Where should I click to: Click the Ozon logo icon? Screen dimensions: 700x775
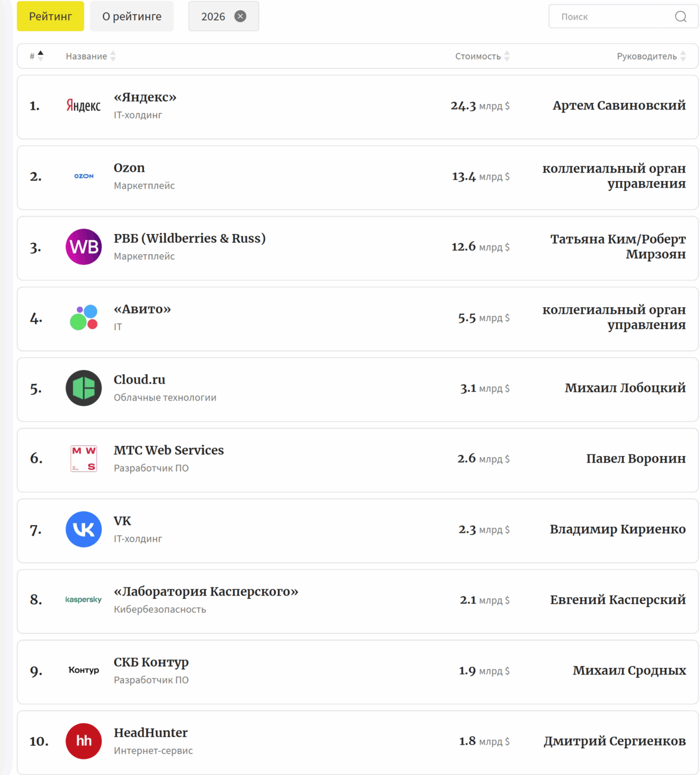83,176
